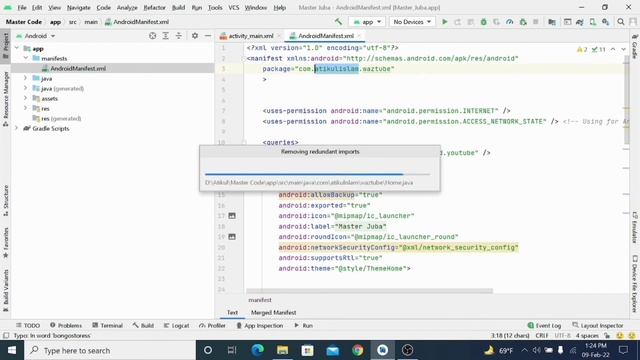This screenshot has height=360, width=640.
Task: Expand the java (generated) folder
Action: coord(26,88)
